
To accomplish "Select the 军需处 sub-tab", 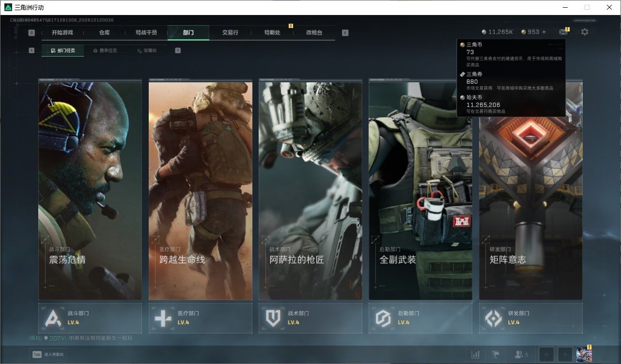I will pos(147,50).
